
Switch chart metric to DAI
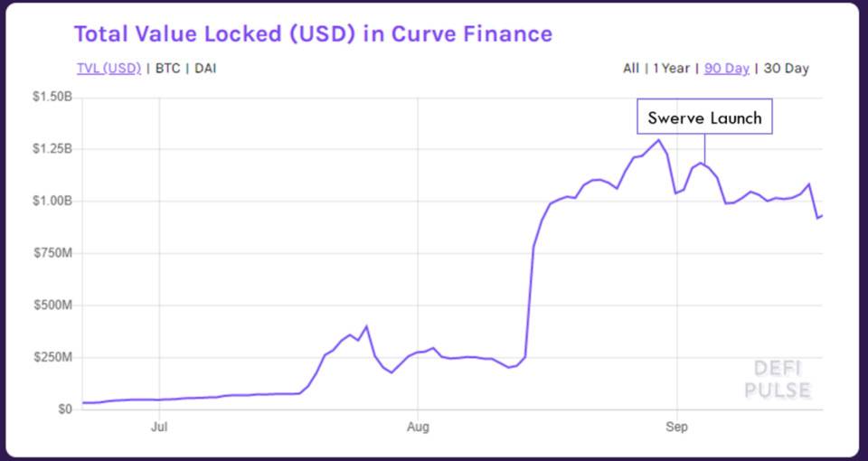(205, 69)
